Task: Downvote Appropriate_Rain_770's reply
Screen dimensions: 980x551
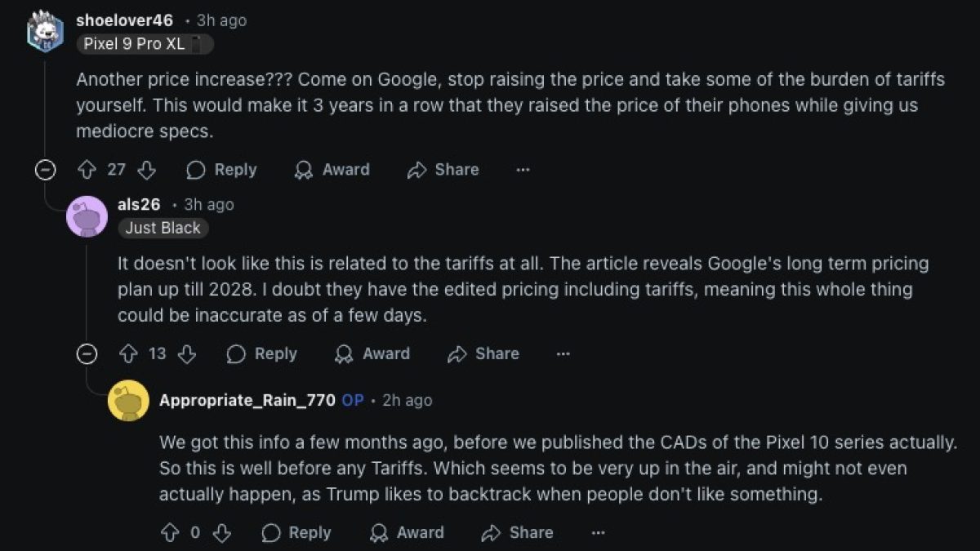Action: [x=221, y=533]
